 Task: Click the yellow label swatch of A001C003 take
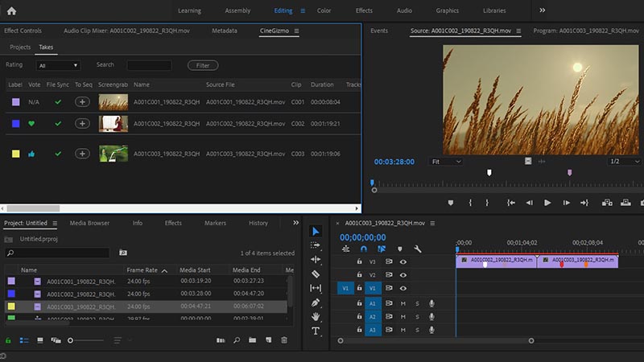click(x=15, y=154)
